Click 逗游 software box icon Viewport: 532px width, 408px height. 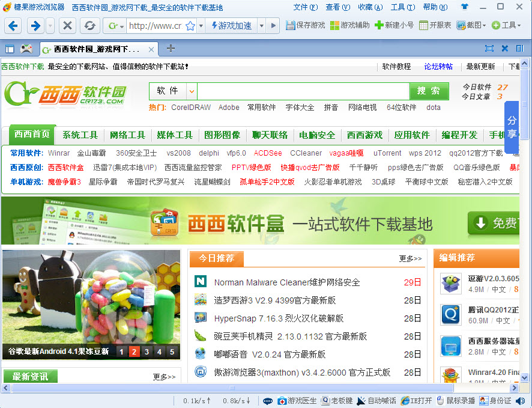(x=451, y=283)
